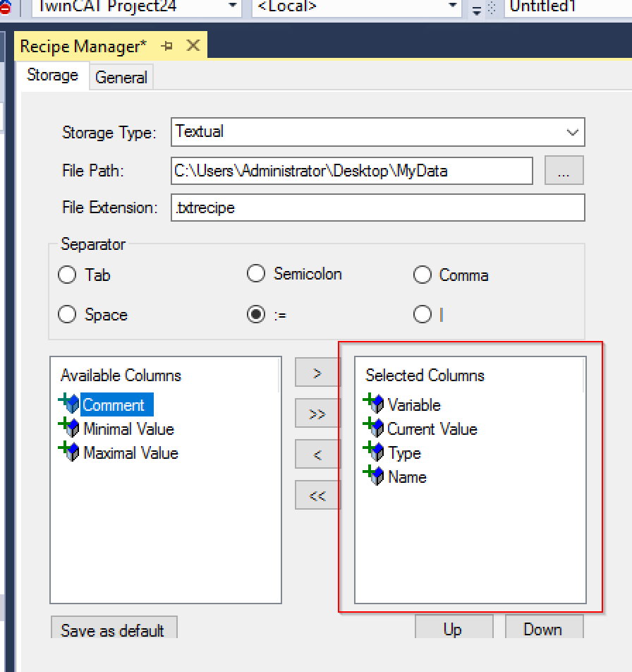Click the Name column icon
Viewport: 632px width, 672px height.
tap(373, 476)
